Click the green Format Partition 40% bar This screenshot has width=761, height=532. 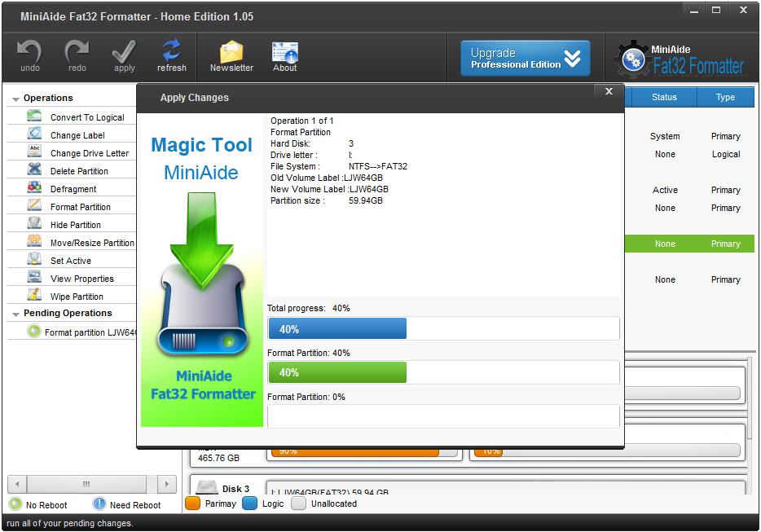(x=337, y=372)
